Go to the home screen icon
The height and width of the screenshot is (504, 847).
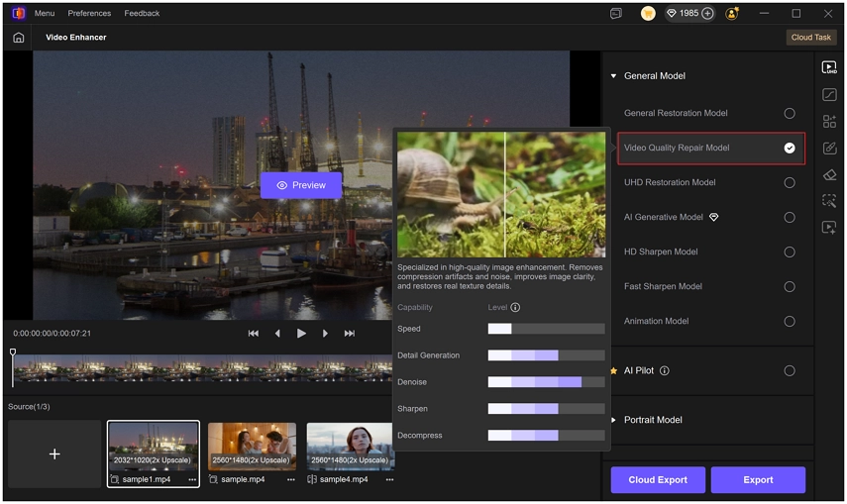point(19,38)
